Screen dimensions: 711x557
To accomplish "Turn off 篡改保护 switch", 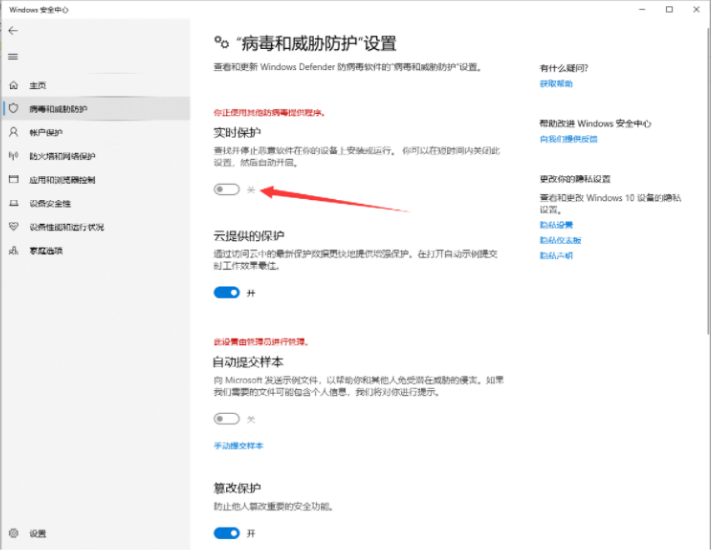I will [227, 533].
